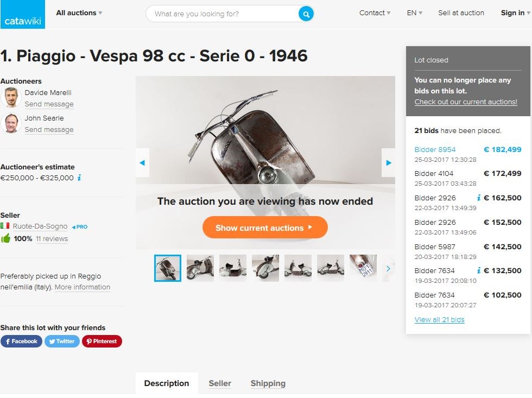This screenshot has width=532, height=398.
Task: Share lot on Facebook
Action: pos(21,342)
